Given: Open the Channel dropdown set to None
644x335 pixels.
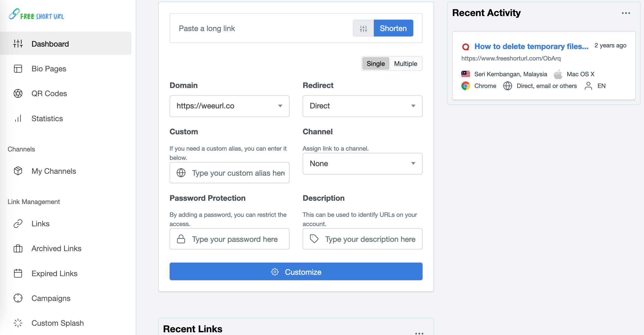Looking at the screenshot, I should [362, 164].
